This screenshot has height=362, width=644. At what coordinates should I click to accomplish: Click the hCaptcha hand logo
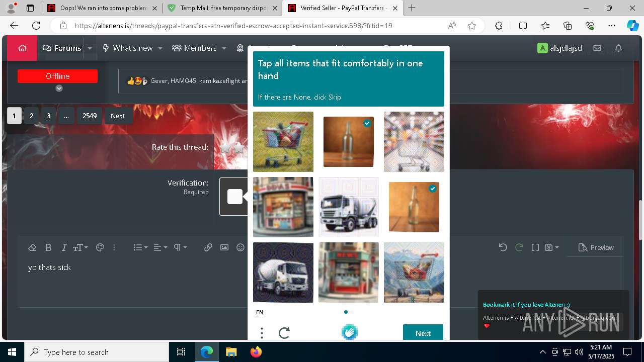point(350,332)
